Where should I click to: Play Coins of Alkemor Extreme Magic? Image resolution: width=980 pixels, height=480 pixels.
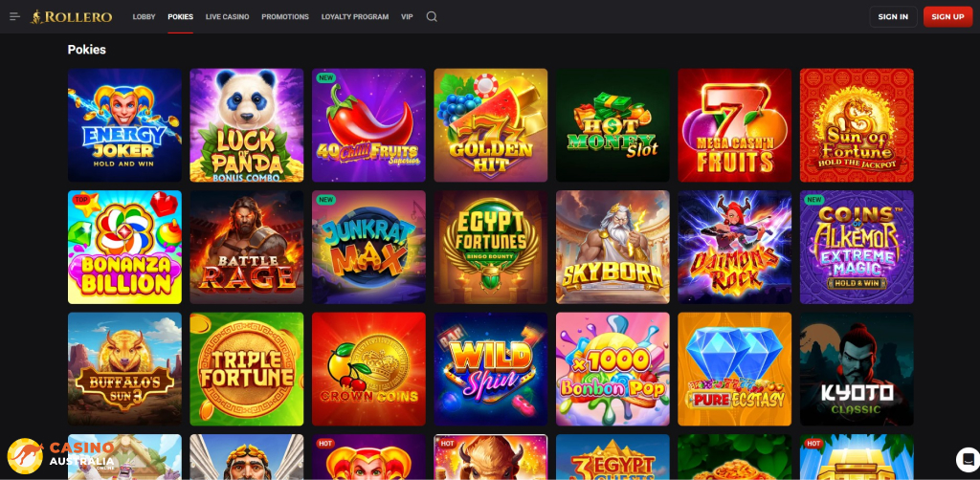pyautogui.click(x=857, y=248)
